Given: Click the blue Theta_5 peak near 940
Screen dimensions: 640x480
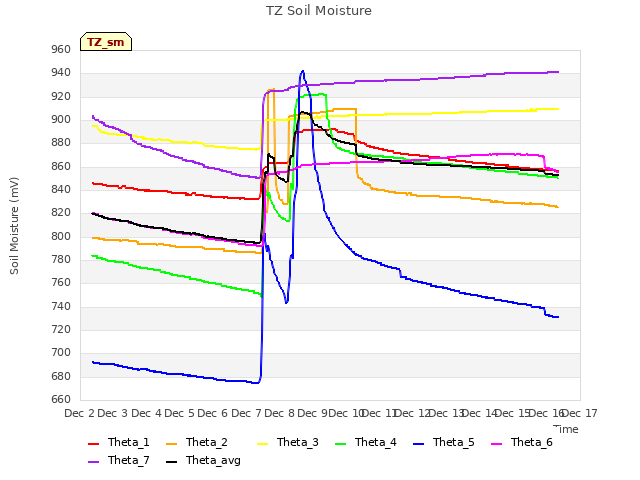Looking at the screenshot, I should tap(302, 71).
